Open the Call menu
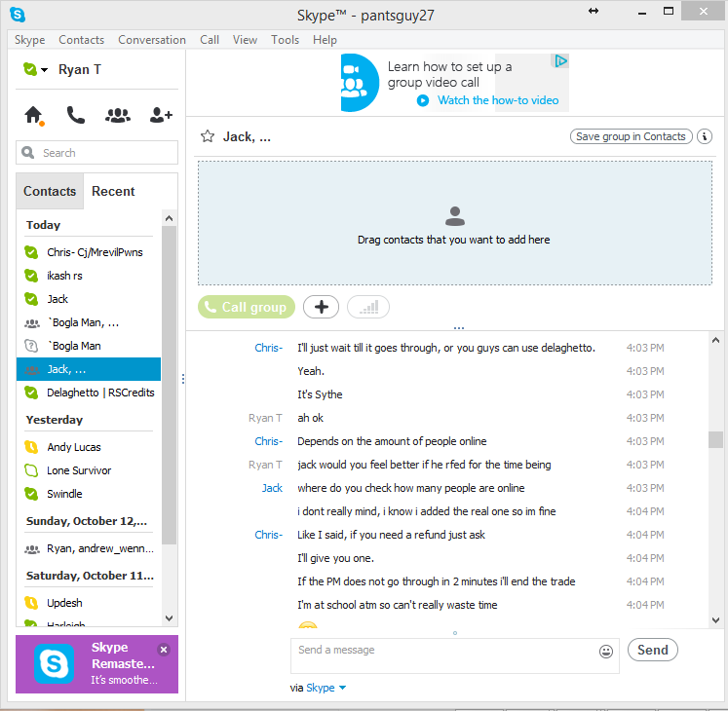 [210, 40]
